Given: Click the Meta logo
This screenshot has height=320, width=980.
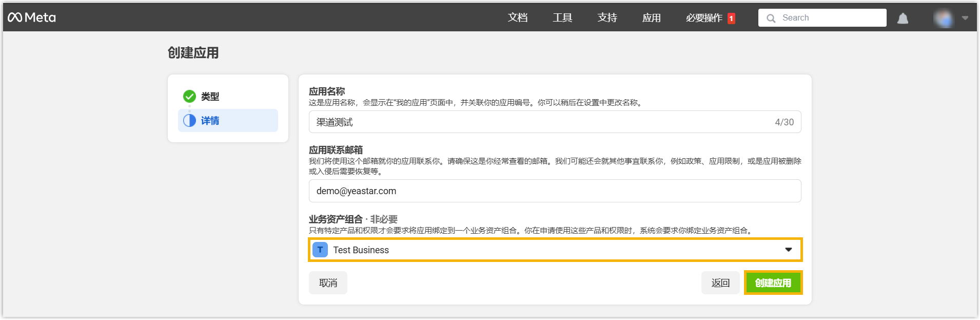Looking at the screenshot, I should [x=32, y=17].
